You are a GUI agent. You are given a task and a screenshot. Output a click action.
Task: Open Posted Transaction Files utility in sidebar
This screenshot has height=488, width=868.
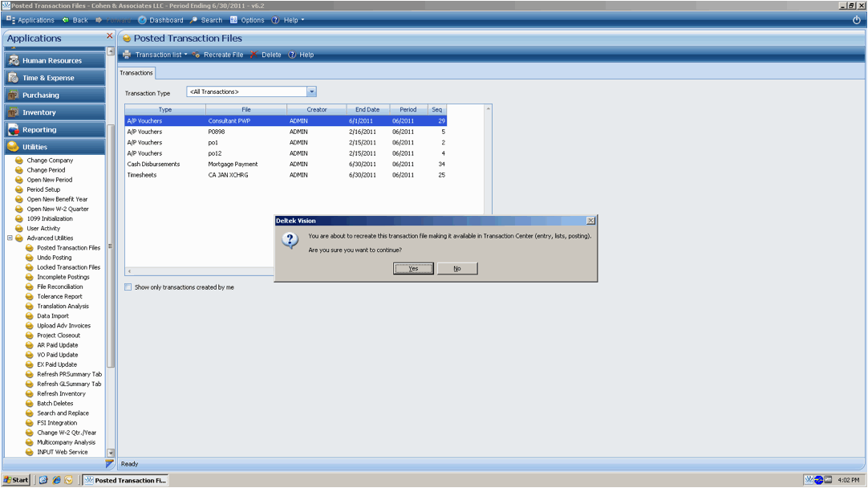click(x=68, y=248)
